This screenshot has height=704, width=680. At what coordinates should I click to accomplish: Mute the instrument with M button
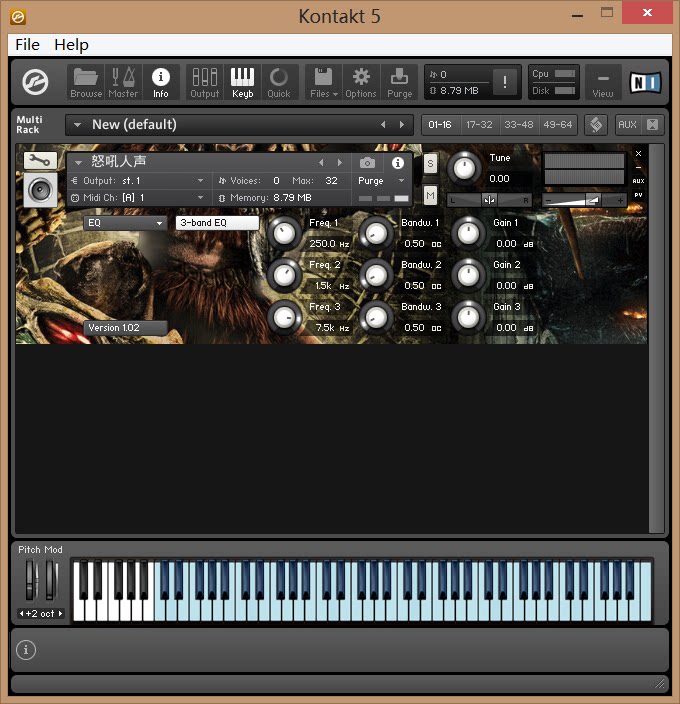coord(430,194)
